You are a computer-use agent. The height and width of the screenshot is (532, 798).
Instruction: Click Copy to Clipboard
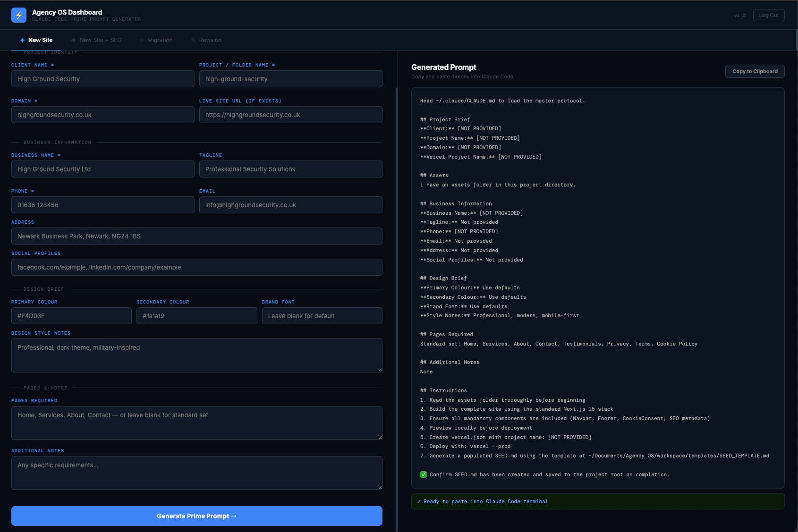(754, 71)
